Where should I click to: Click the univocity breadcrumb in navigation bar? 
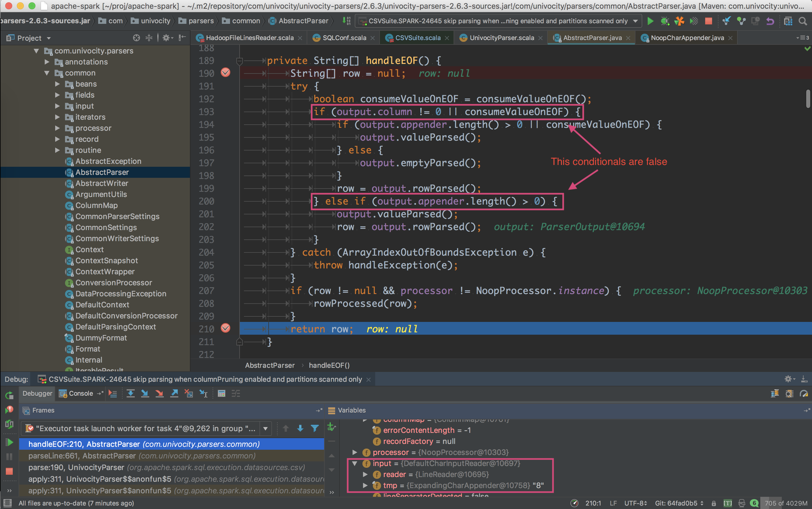[155, 21]
